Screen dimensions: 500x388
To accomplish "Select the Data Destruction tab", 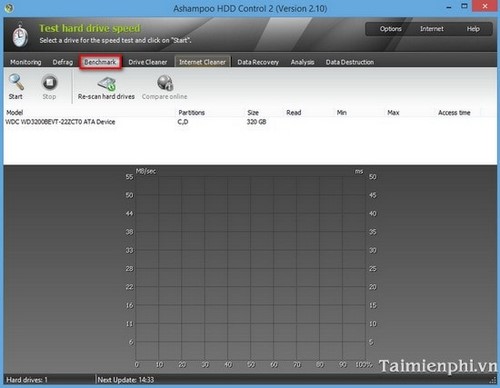I will [x=350, y=62].
